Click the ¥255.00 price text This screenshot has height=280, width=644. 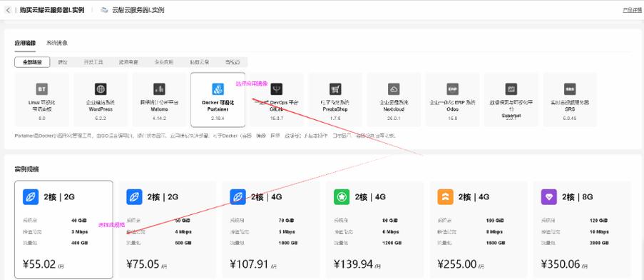coord(457,264)
